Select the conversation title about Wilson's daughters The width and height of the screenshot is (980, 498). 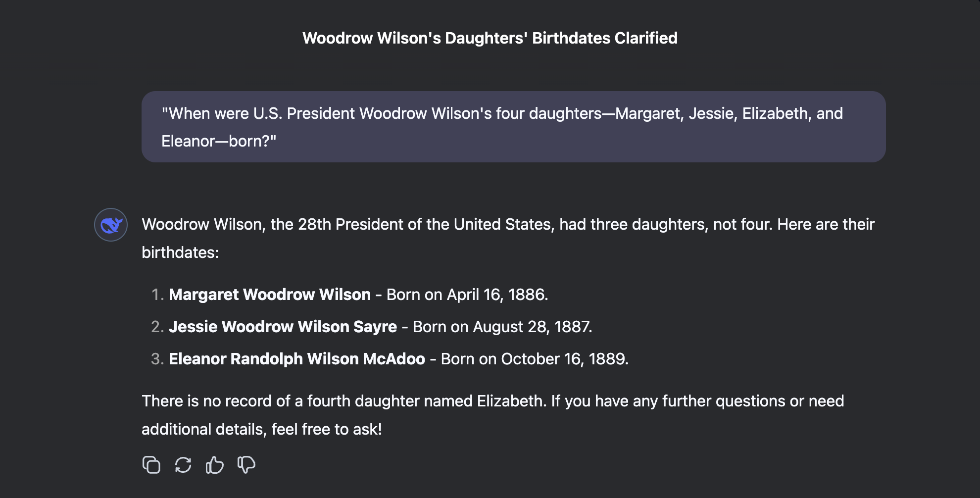coord(490,38)
